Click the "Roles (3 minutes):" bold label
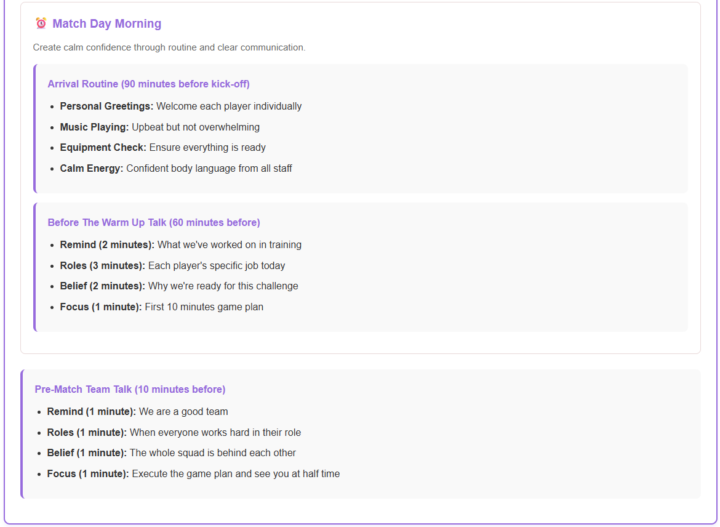The width and height of the screenshot is (720, 527). click(101, 265)
